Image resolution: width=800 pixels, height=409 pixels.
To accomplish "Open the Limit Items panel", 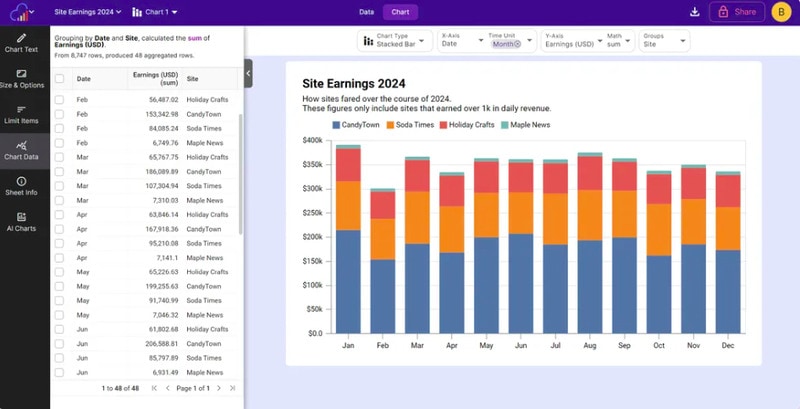I will click(21, 114).
